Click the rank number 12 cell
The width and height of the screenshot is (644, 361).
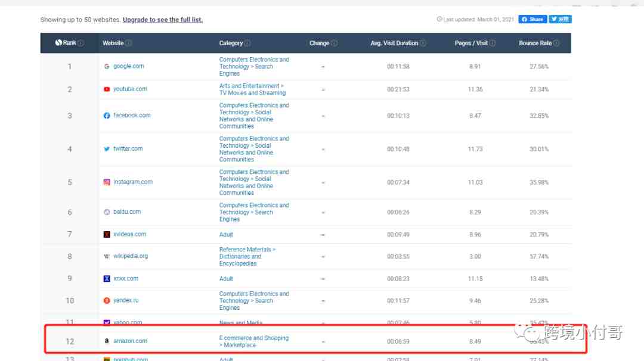[70, 341]
